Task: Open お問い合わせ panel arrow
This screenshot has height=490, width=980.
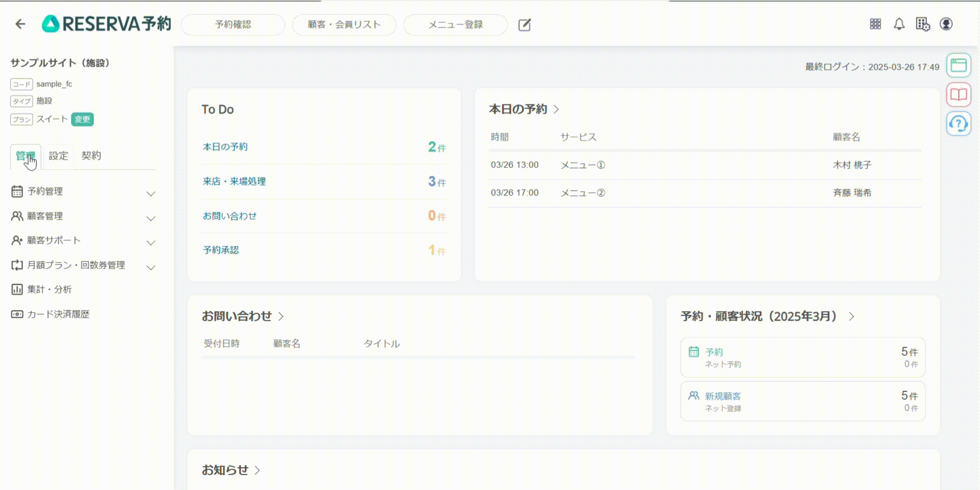Action: pos(281,316)
